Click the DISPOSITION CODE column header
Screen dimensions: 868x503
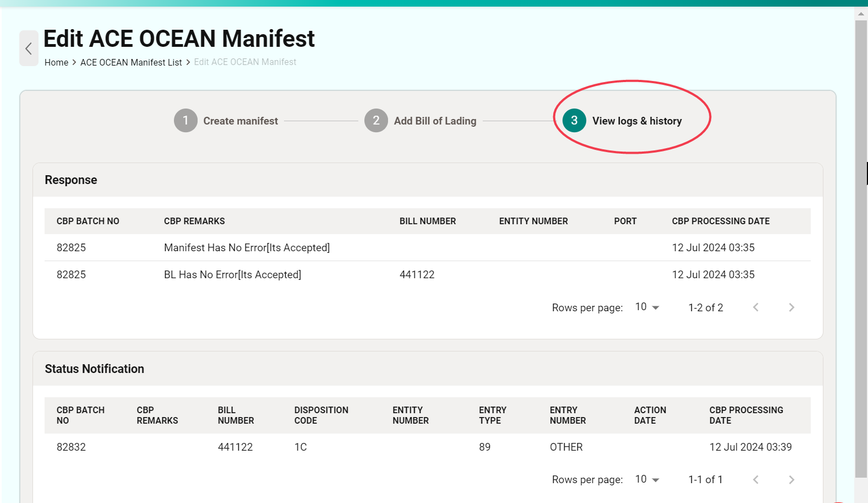click(x=321, y=415)
